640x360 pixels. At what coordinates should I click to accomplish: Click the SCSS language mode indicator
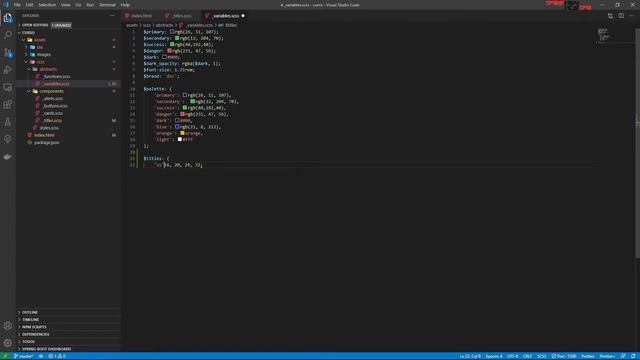coord(542,356)
